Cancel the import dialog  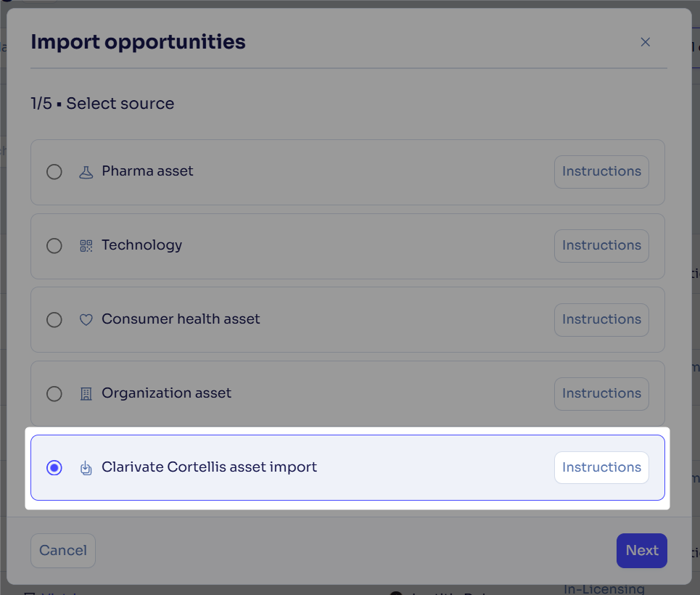(63, 551)
